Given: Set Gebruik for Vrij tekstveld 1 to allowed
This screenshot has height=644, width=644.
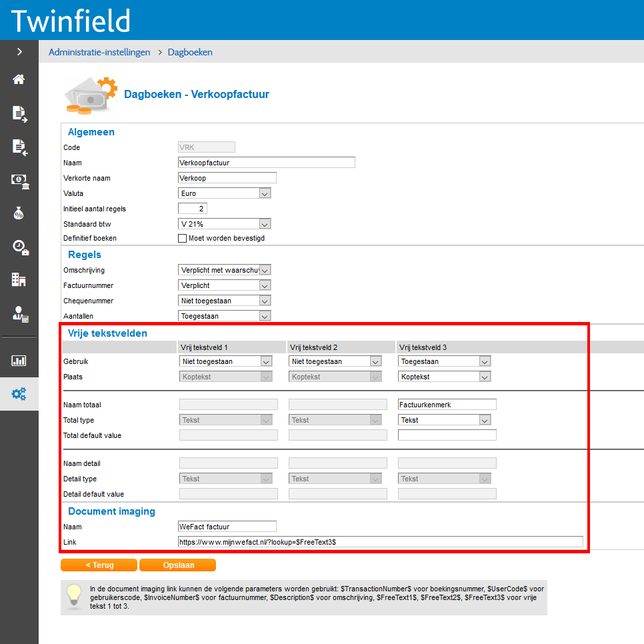Looking at the screenshot, I should click(x=226, y=361).
